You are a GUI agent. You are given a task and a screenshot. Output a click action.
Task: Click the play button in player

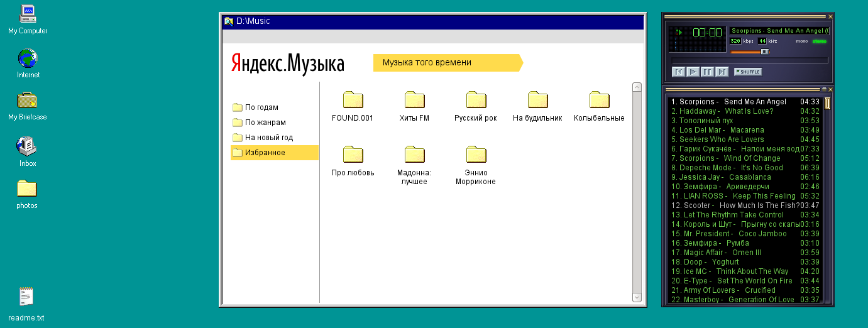tap(693, 72)
